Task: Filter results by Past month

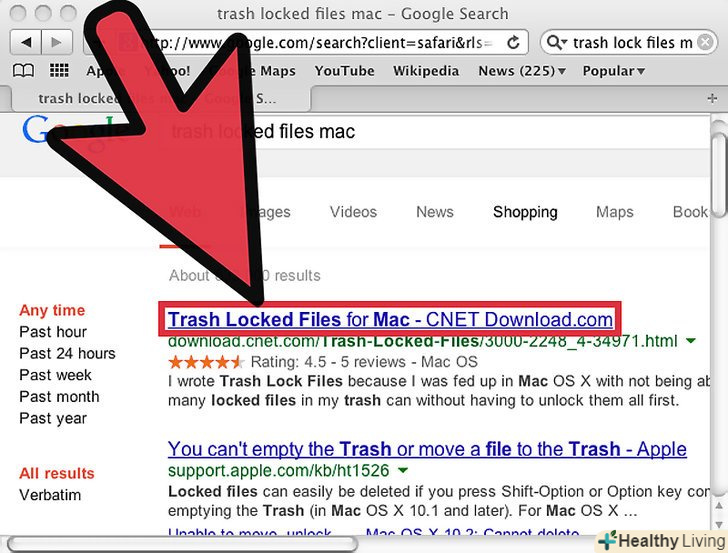Action: (59, 397)
